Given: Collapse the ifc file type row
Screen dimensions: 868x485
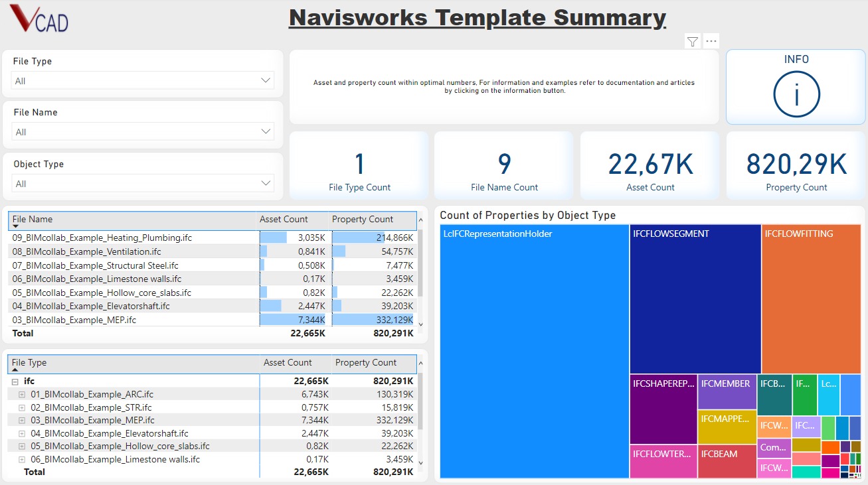Looking at the screenshot, I should click(15, 381).
